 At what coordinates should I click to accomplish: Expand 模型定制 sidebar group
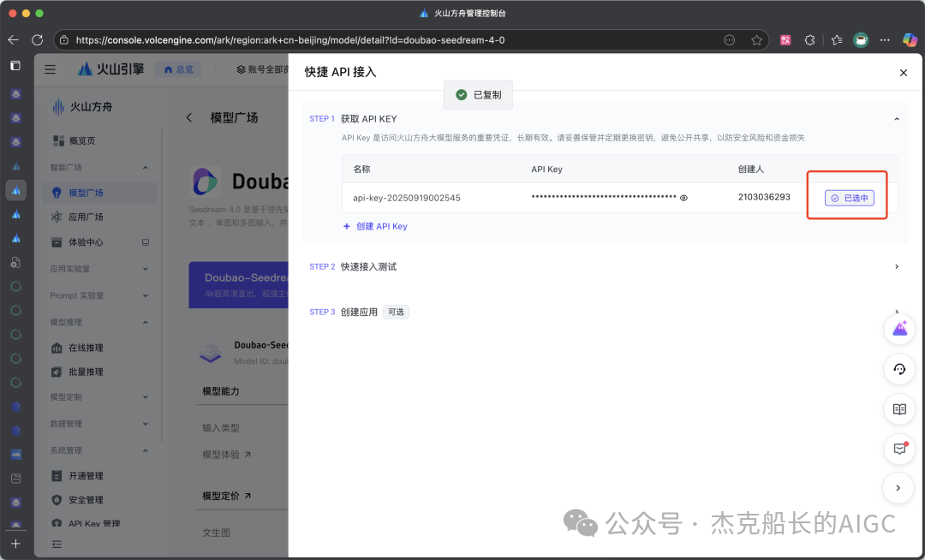145,397
